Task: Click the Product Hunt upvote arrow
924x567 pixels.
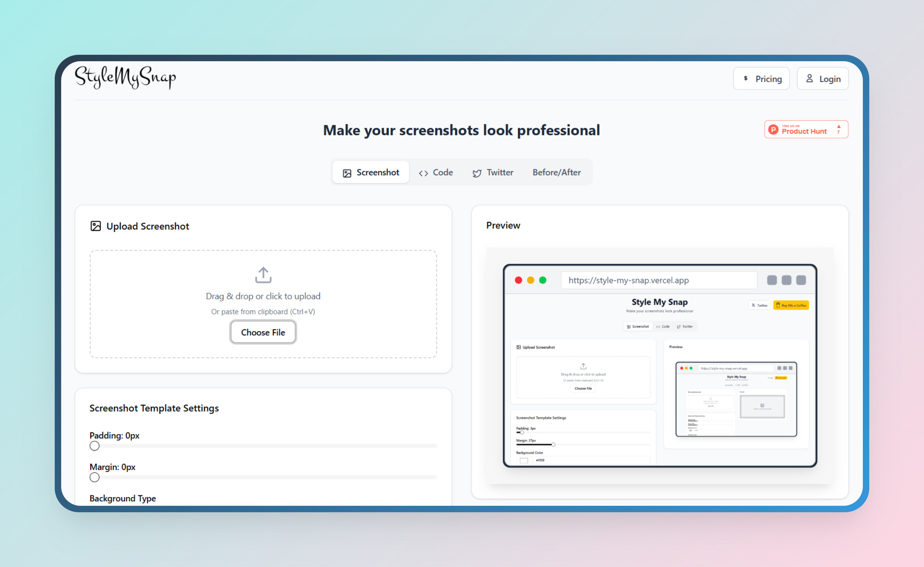Action: [839, 127]
